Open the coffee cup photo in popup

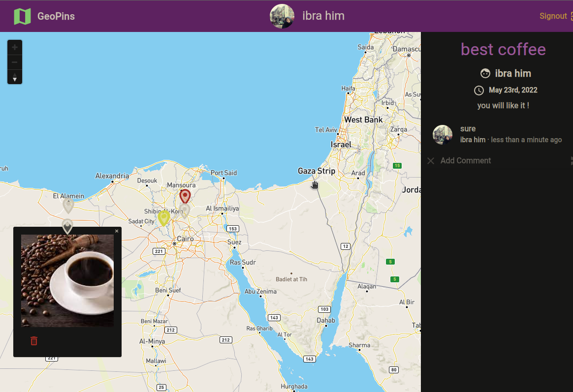click(x=67, y=280)
